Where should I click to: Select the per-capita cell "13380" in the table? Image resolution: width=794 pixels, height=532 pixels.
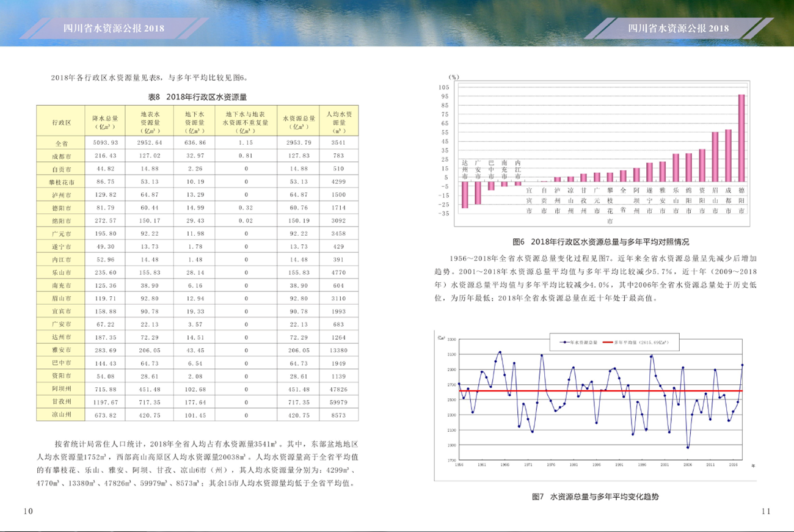340,349
